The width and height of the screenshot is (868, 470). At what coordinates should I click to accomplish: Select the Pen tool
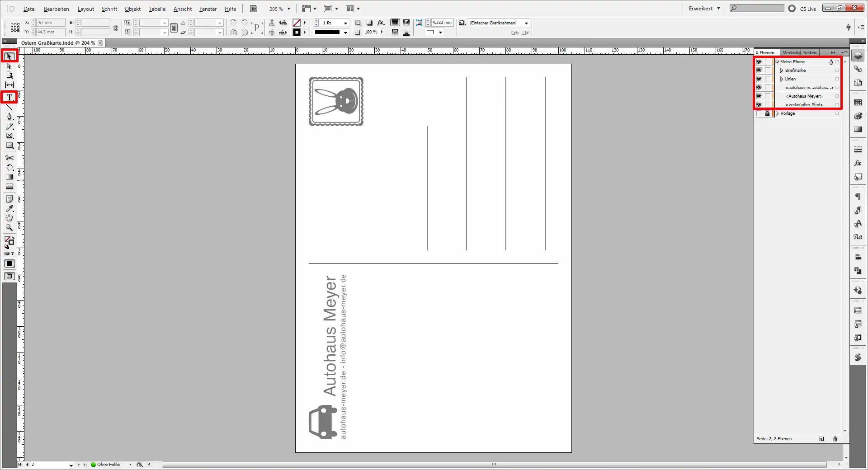tap(9, 117)
